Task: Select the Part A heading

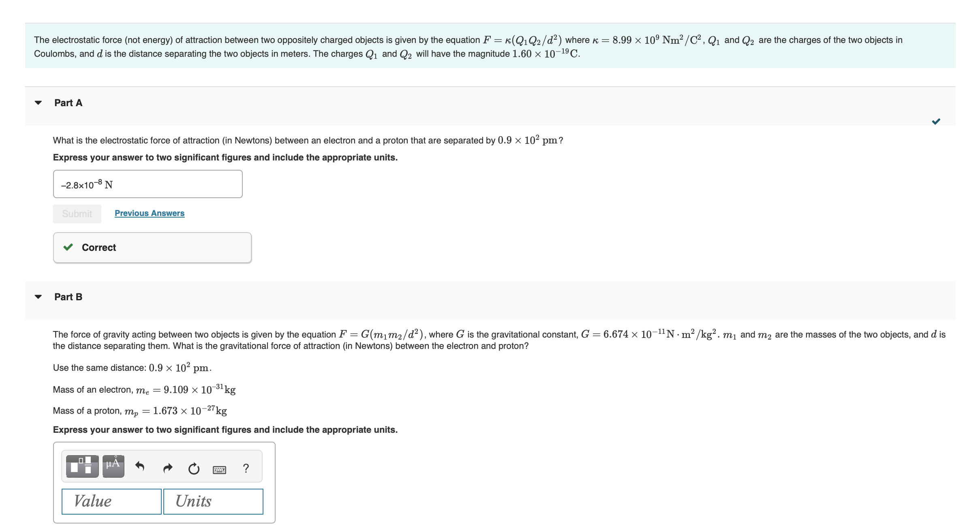Action: click(68, 103)
